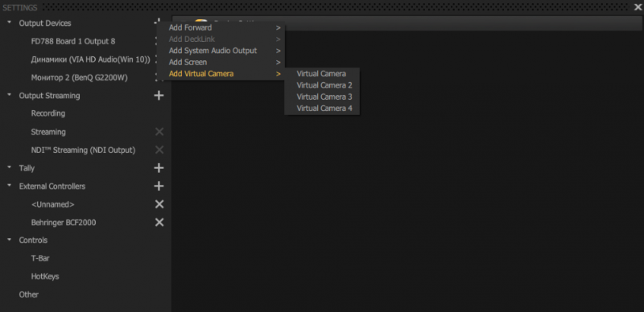The height and width of the screenshot is (312, 644).
Task: Select the Tally category
Action: pyautogui.click(x=27, y=168)
